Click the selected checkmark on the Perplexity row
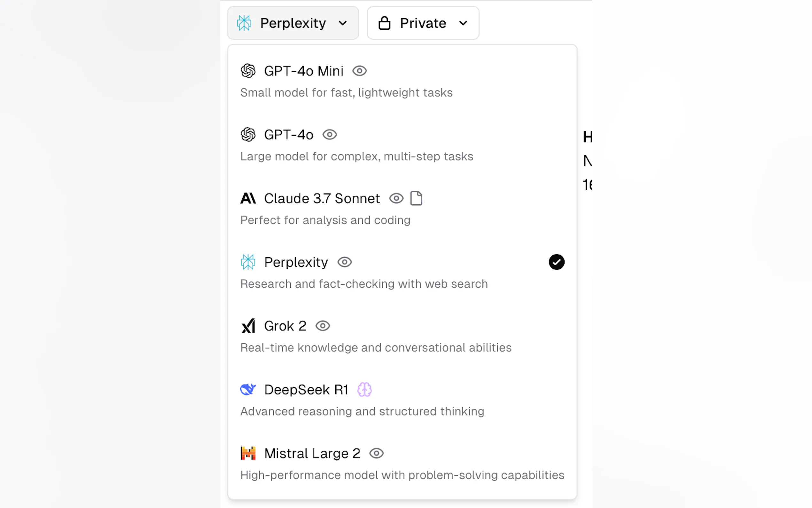 click(x=556, y=262)
